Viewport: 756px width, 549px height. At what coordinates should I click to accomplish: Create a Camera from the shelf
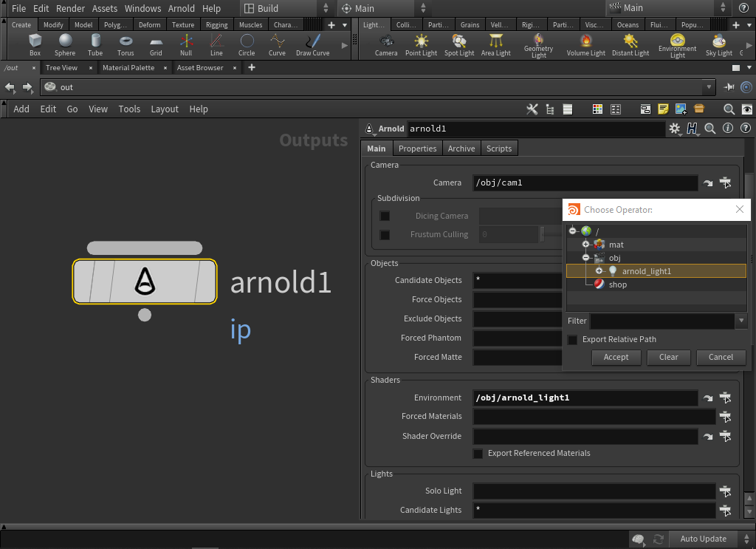(386, 45)
